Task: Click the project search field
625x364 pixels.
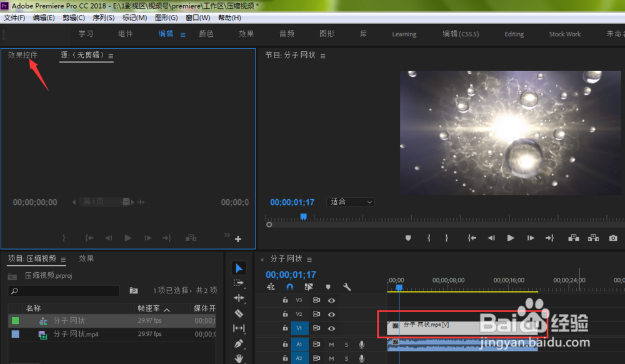Action: pos(64,291)
